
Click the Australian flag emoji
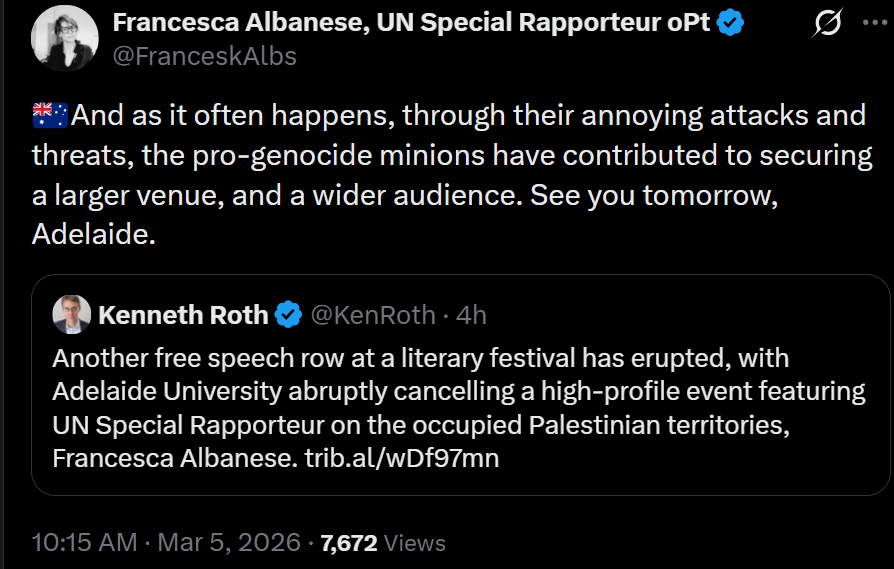(x=50, y=116)
